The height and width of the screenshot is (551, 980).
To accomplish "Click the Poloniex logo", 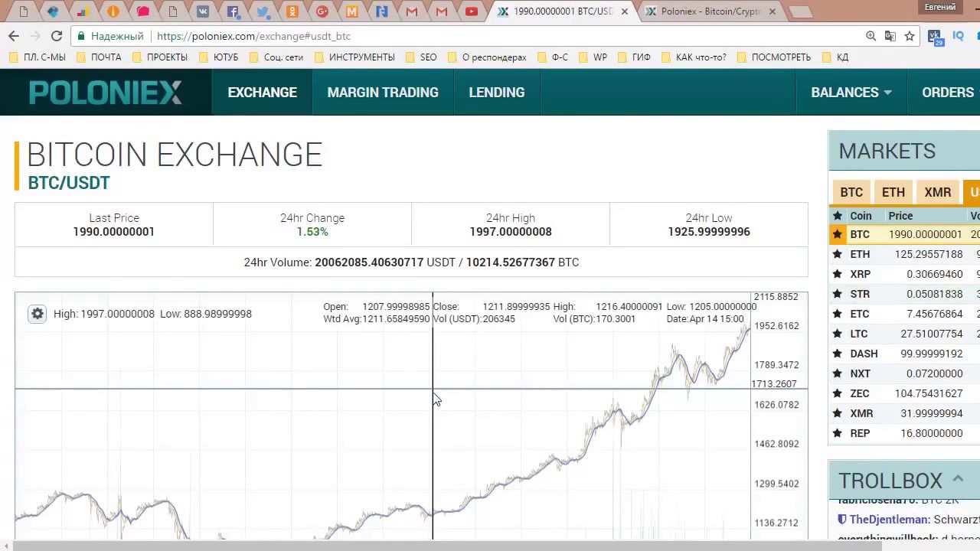I will pyautogui.click(x=106, y=93).
